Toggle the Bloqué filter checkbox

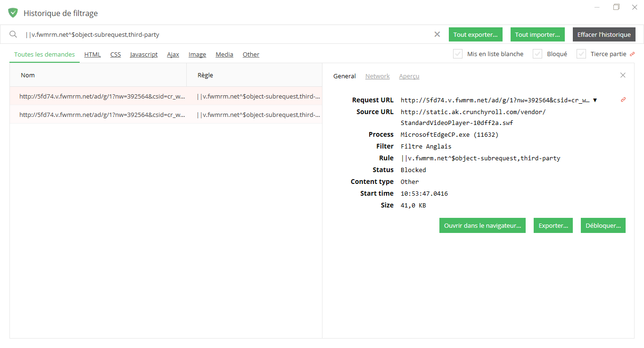[537, 54]
